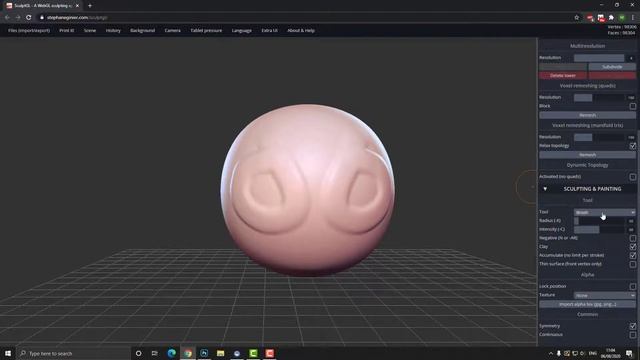Open the Language menu
640x360 pixels.
pos(242,31)
